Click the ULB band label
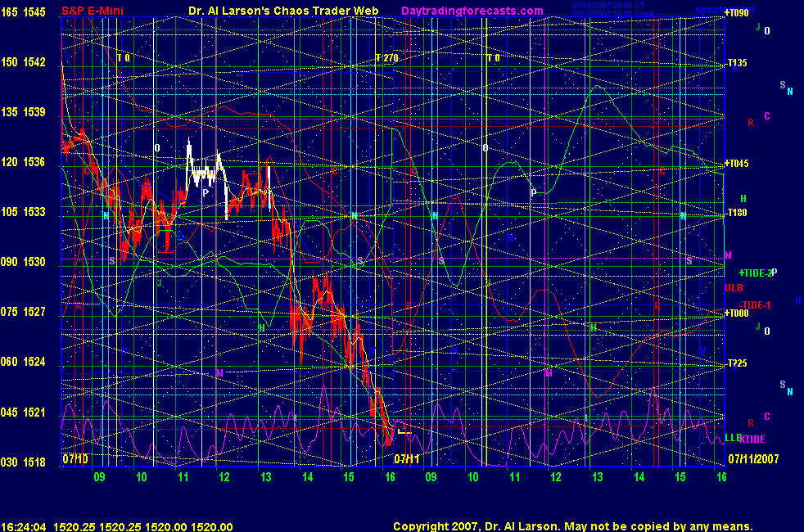The image size is (804, 532). coord(734,288)
